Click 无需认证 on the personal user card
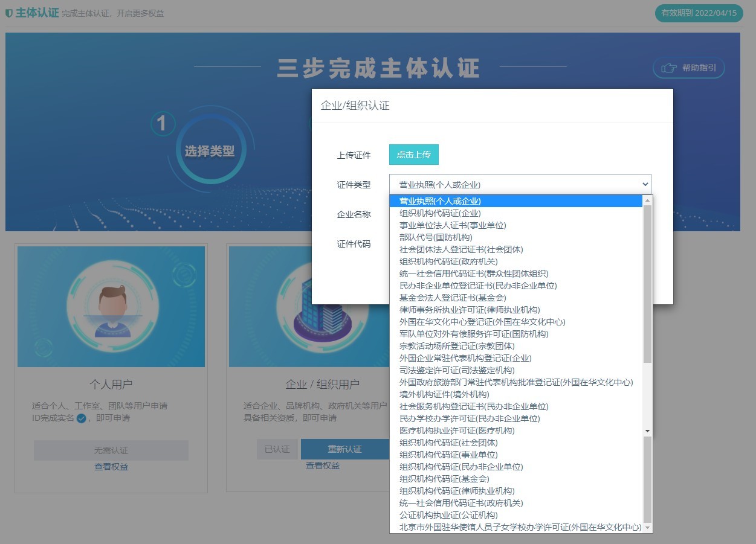The height and width of the screenshot is (544, 756). click(111, 450)
